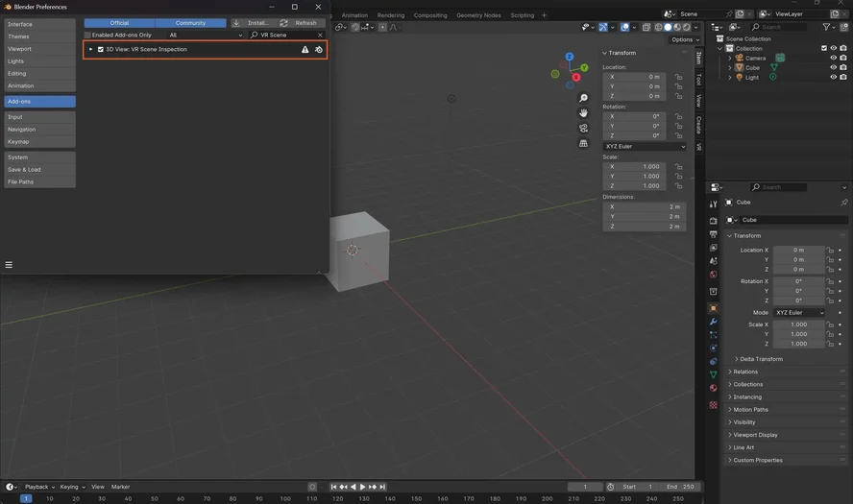Screen dimensions: 853x504
Task: Open the Material properties tab icon
Action: [713, 388]
